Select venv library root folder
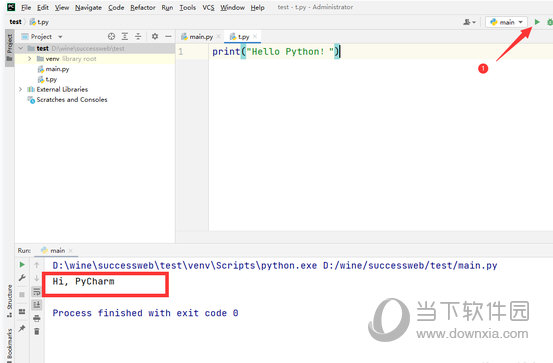The image size is (553, 363). coord(95,59)
